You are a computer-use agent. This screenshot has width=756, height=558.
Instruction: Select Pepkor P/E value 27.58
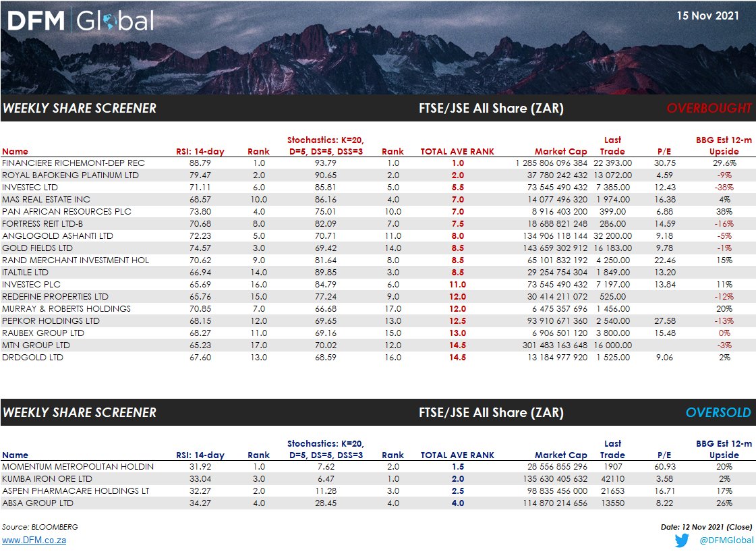(664, 320)
